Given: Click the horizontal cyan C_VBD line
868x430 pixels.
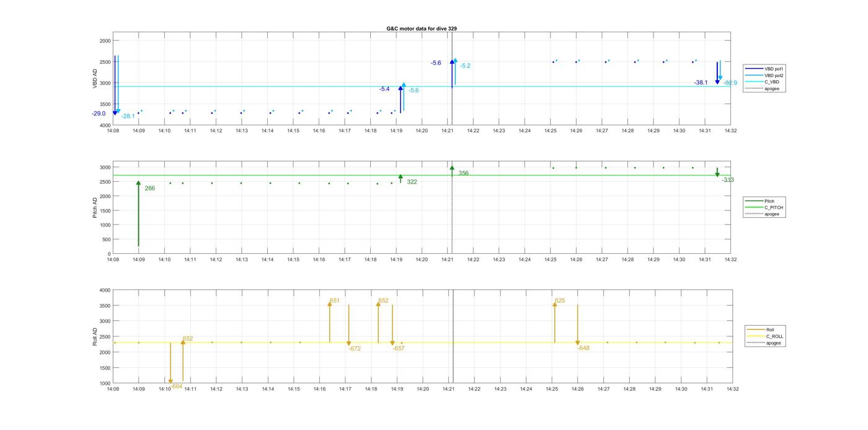Looking at the screenshot, I should 422,86.
